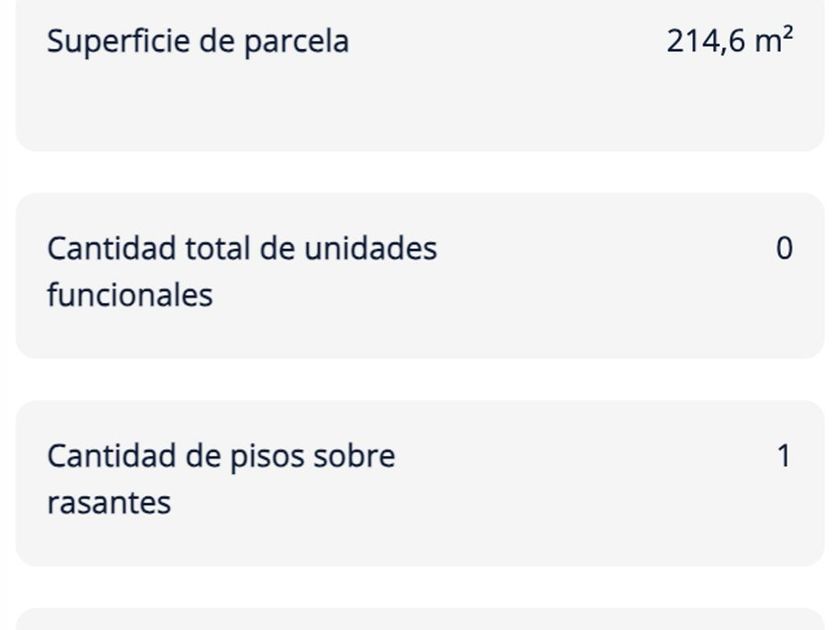Screen dimensions: 840x630
Task: Click the word "funcionales"
Action: [x=129, y=296]
